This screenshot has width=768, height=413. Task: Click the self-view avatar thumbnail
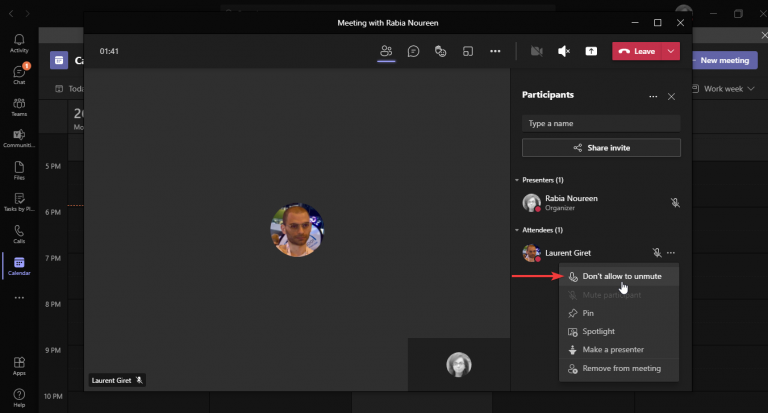point(458,364)
